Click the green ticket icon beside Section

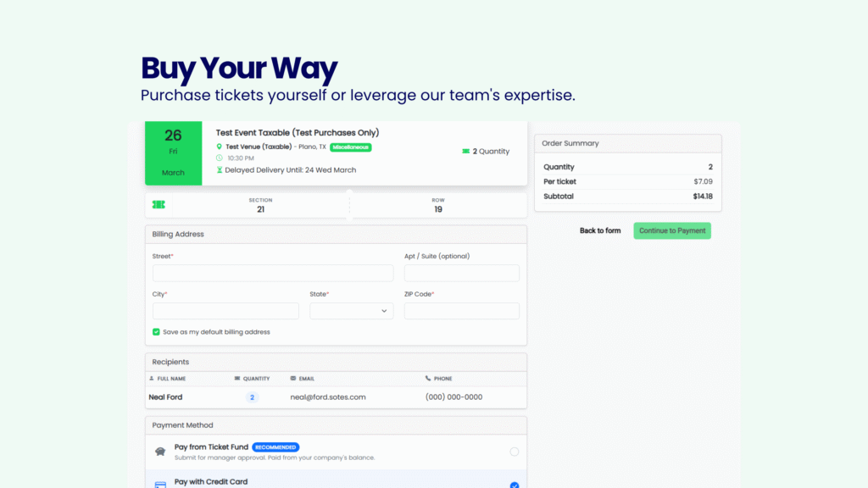tap(159, 205)
